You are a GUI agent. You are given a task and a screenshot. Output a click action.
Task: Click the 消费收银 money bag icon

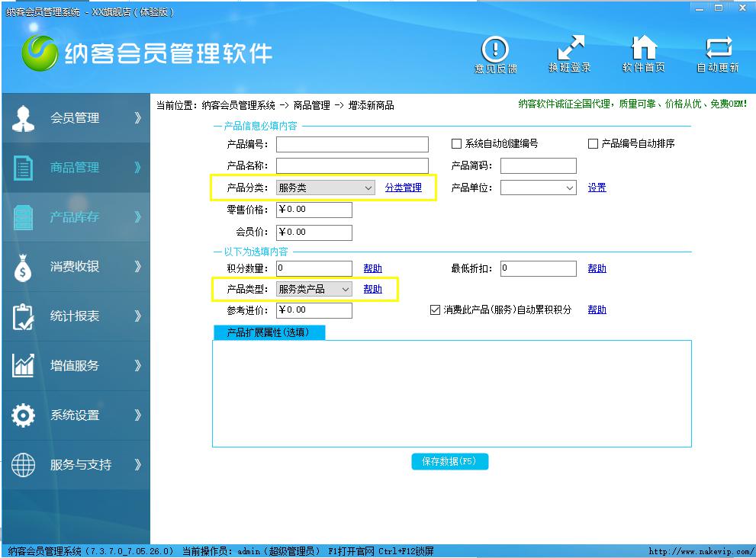pyautogui.click(x=24, y=268)
